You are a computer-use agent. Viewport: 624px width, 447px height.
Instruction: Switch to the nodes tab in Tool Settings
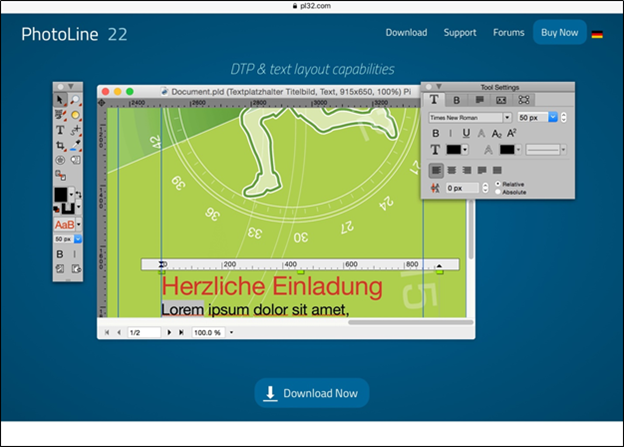tap(524, 100)
